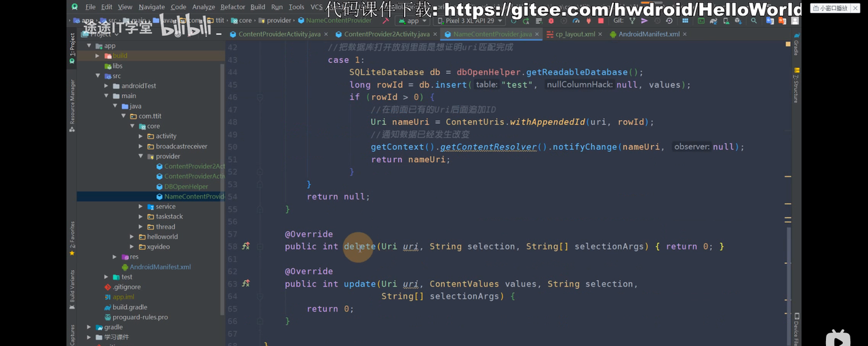Start debugging with the red bug icon

551,21
